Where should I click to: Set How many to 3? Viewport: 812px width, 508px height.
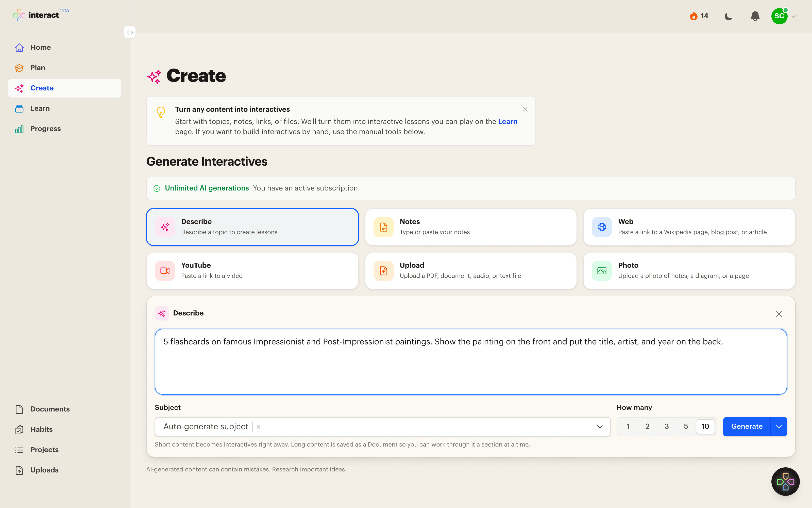click(x=666, y=426)
